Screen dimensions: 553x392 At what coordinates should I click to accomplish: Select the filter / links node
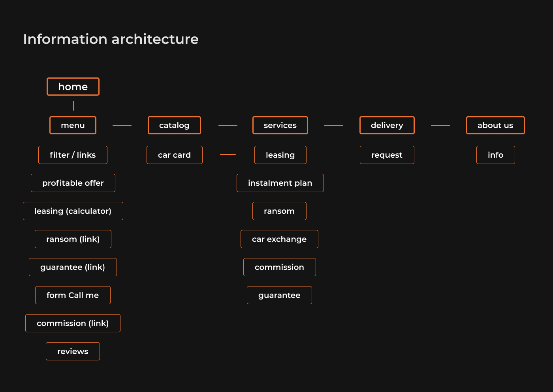(x=73, y=155)
